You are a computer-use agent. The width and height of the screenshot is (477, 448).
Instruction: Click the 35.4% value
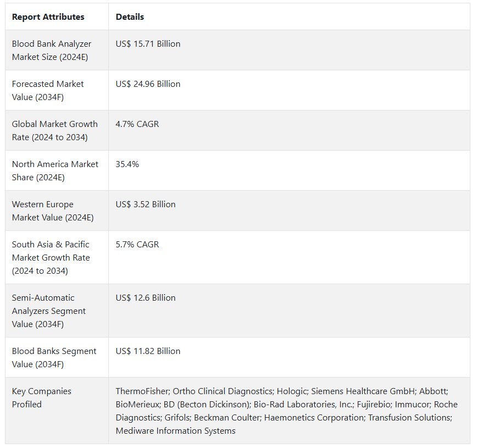click(x=127, y=164)
